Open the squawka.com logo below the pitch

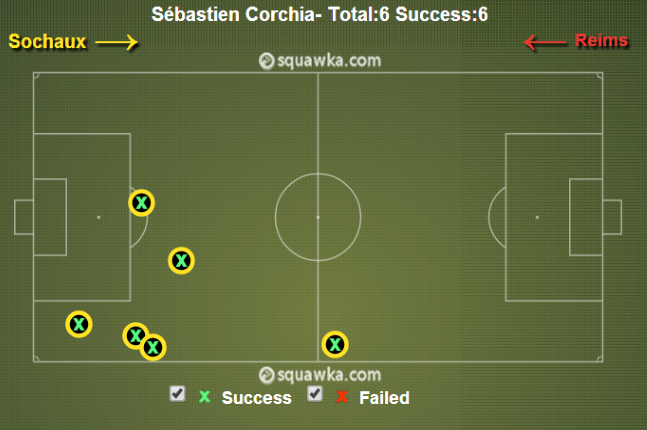(x=320, y=375)
